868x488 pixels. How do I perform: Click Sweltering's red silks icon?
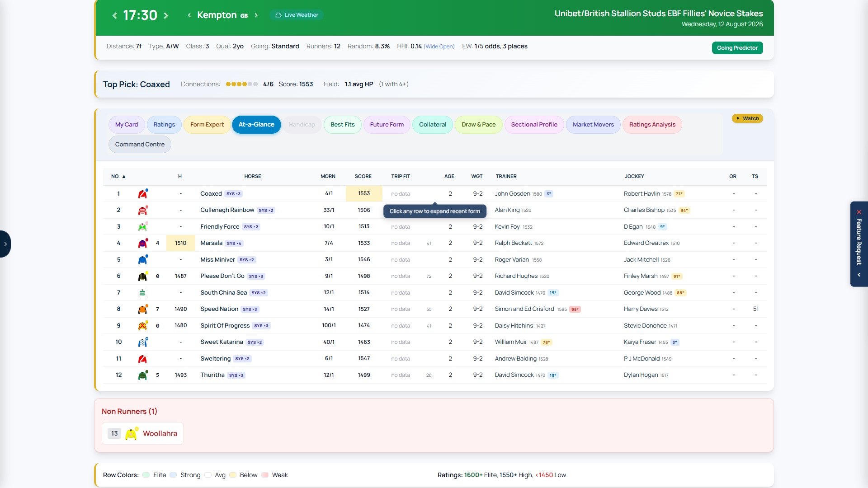(143, 359)
